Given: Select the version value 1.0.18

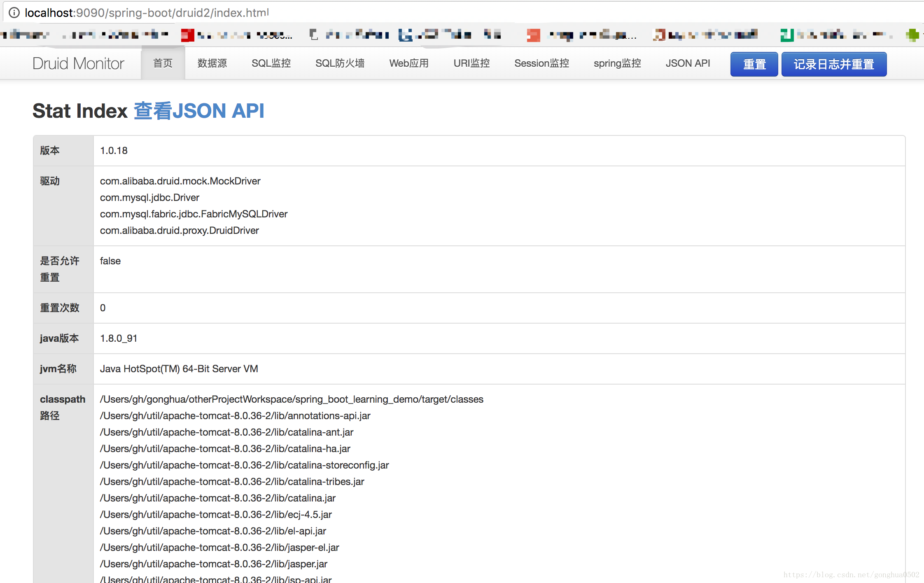Looking at the screenshot, I should coord(114,151).
